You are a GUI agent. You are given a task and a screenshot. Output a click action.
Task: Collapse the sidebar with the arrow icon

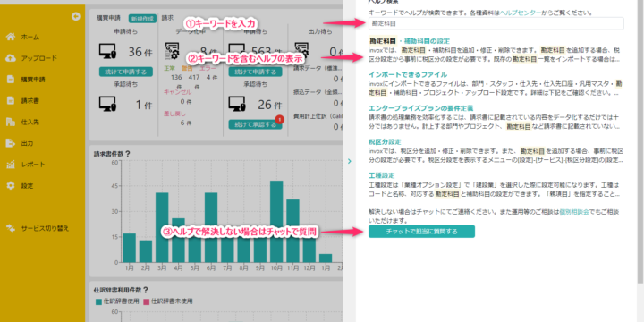point(75,16)
